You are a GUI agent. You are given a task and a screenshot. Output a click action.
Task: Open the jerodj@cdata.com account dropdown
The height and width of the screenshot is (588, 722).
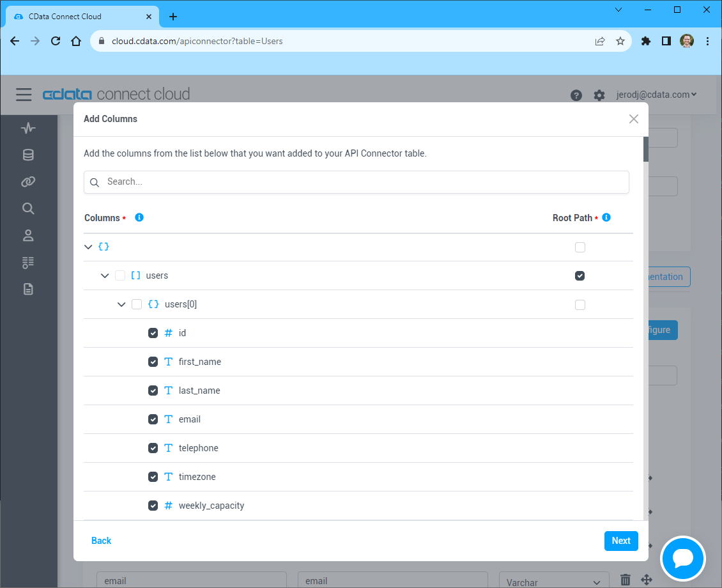point(656,95)
